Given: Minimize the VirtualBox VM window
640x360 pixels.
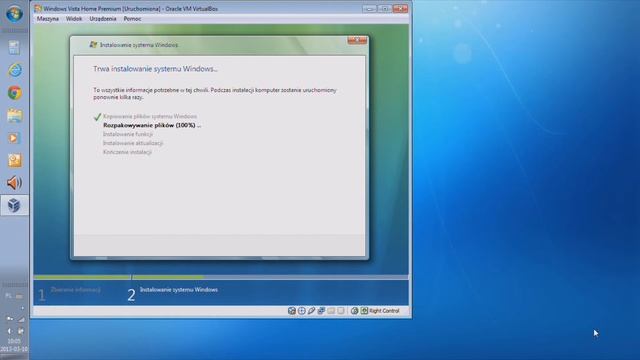Looking at the screenshot, I should pos(369,9).
